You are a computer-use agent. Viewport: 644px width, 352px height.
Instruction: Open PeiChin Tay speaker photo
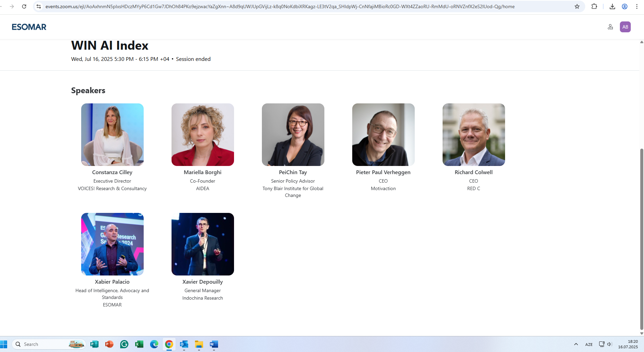click(293, 135)
